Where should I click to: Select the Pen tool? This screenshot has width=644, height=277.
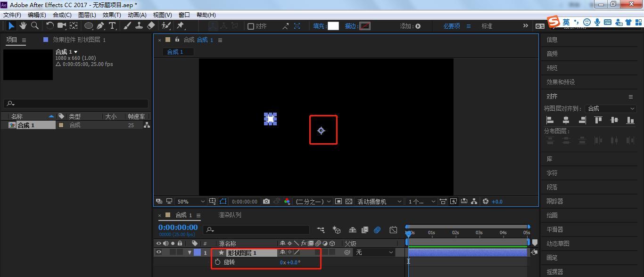pos(100,26)
